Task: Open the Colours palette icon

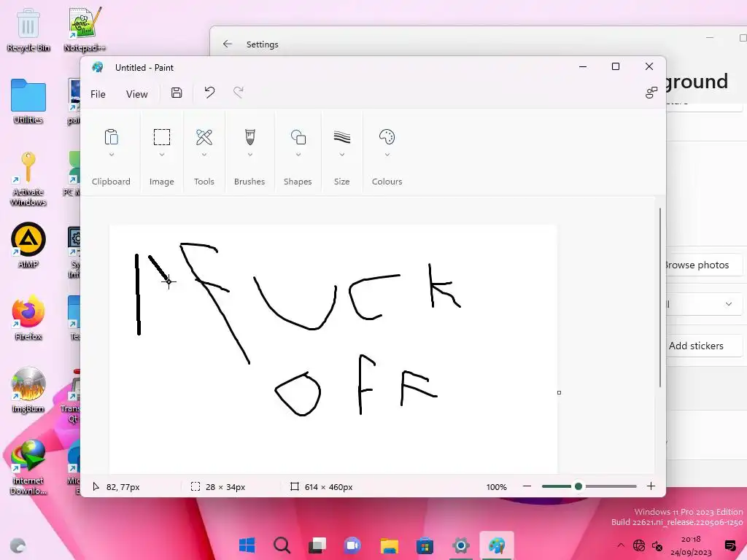Action: coord(387,137)
